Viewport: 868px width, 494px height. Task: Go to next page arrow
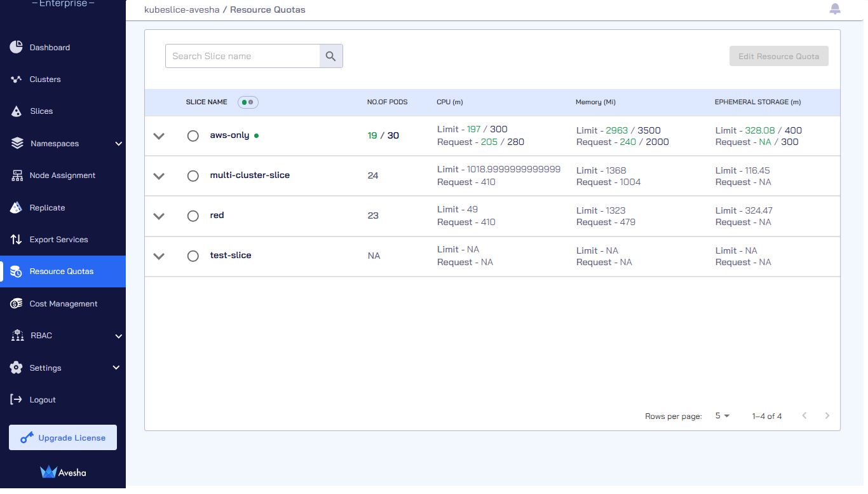click(x=827, y=416)
